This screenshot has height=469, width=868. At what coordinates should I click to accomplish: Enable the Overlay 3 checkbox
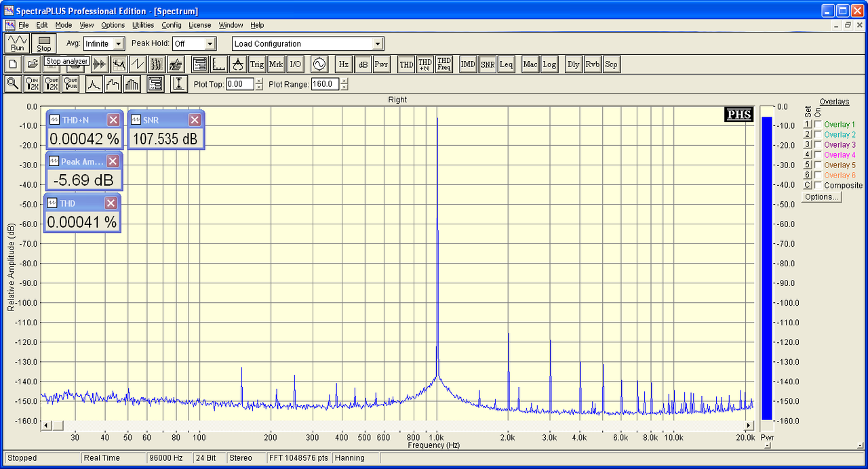click(818, 145)
